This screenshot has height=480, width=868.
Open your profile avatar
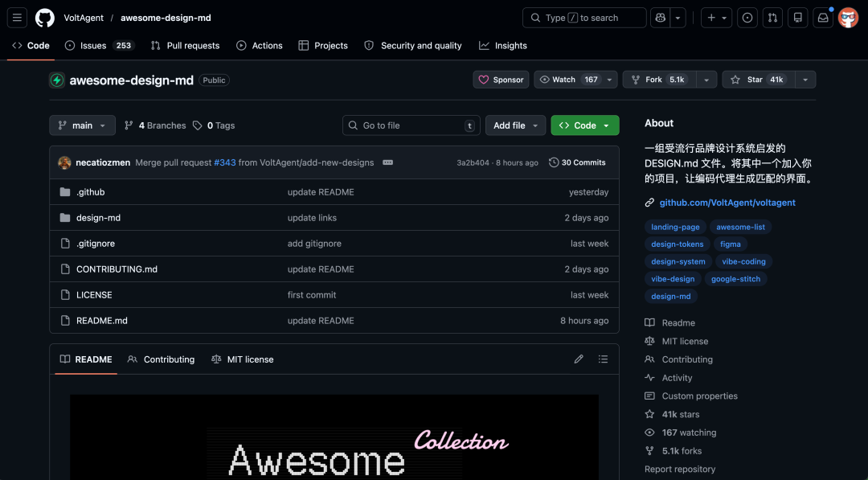point(848,17)
